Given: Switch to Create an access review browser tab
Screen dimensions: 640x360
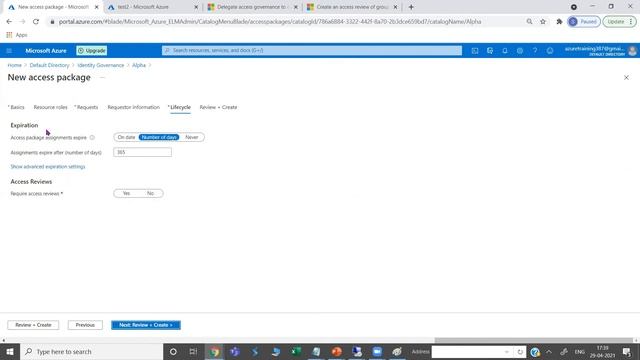Looking at the screenshot, I should coord(352,7).
